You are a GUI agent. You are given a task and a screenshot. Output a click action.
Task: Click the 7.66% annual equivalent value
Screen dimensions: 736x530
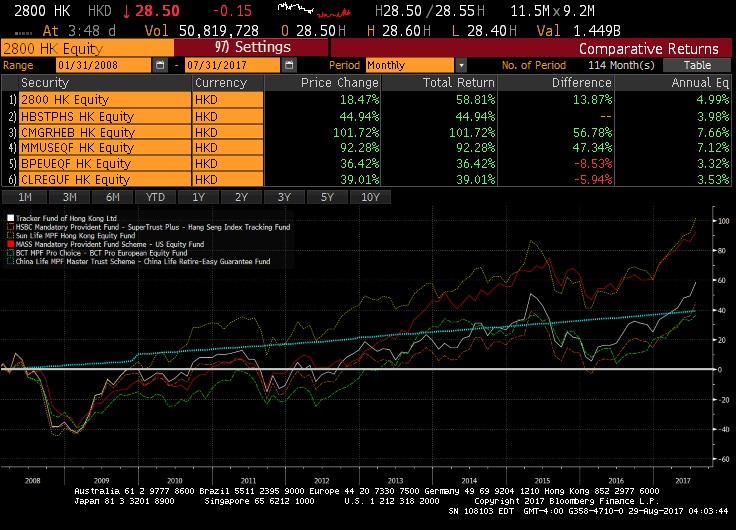coord(713,132)
